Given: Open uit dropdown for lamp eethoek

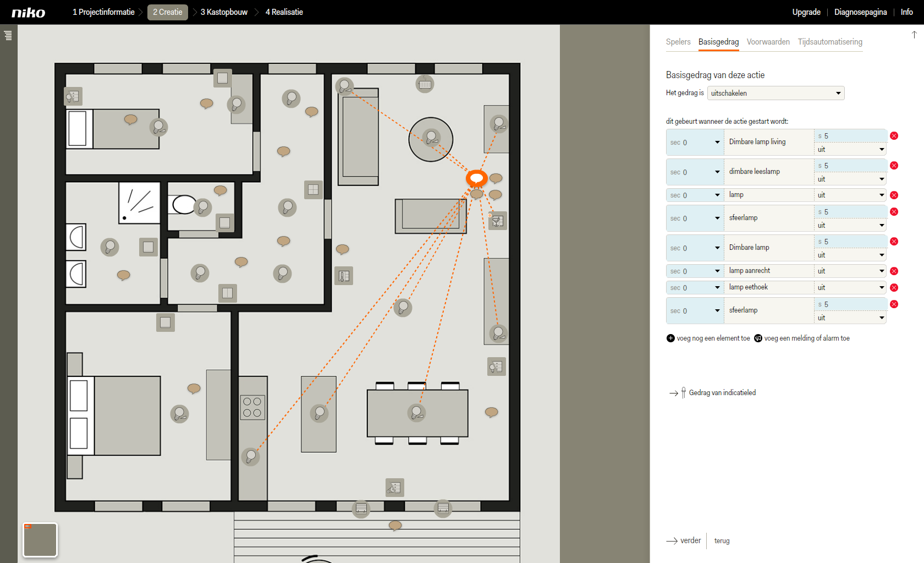Looking at the screenshot, I should (x=850, y=288).
